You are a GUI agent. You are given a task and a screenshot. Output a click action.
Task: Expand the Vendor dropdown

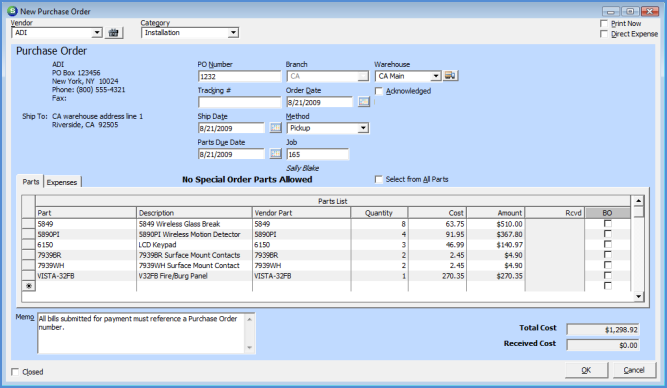[97, 33]
